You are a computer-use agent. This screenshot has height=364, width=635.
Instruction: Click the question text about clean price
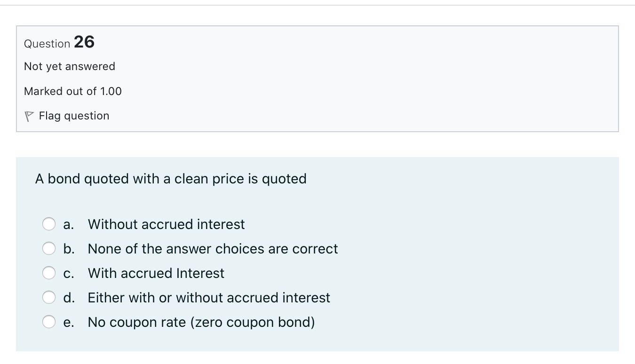tap(171, 179)
